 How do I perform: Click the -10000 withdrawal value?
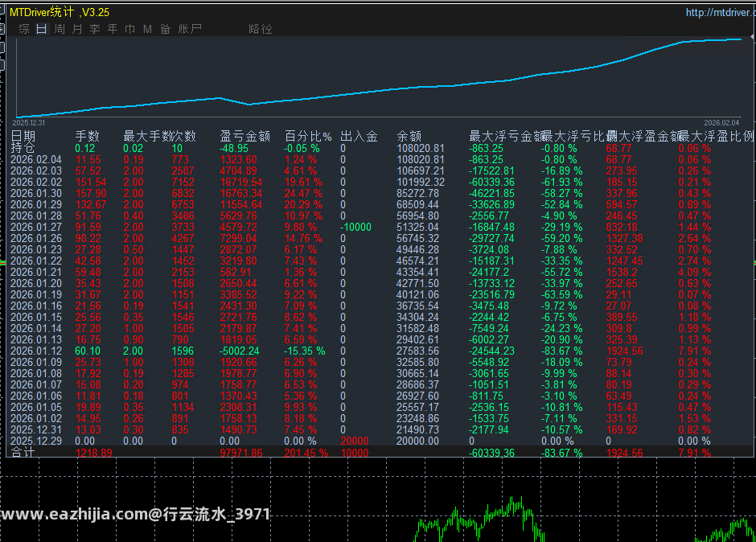(x=355, y=227)
